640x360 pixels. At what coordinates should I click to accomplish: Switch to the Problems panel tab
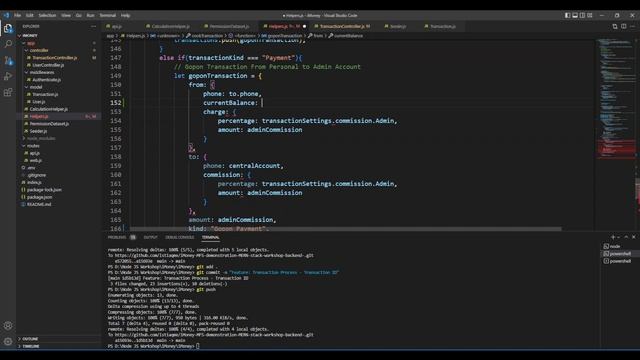[117, 237]
